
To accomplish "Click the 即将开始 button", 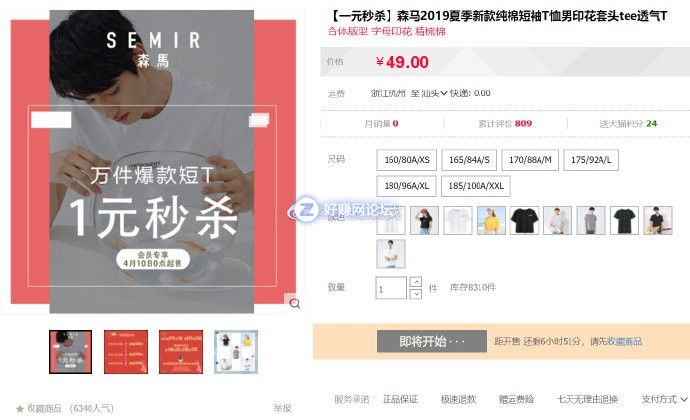I will pos(432,341).
